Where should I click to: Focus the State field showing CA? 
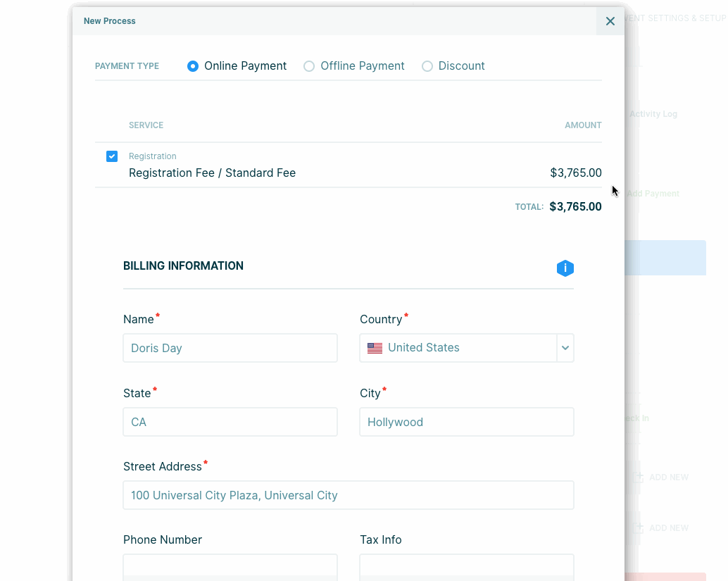pos(230,422)
